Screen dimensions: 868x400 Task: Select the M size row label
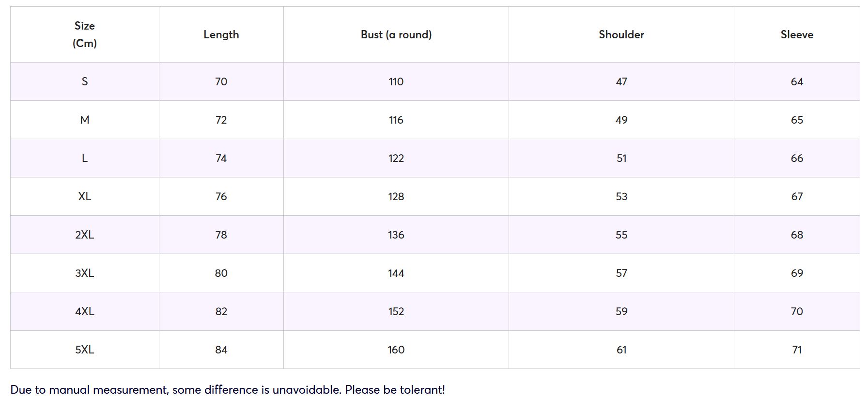point(85,120)
